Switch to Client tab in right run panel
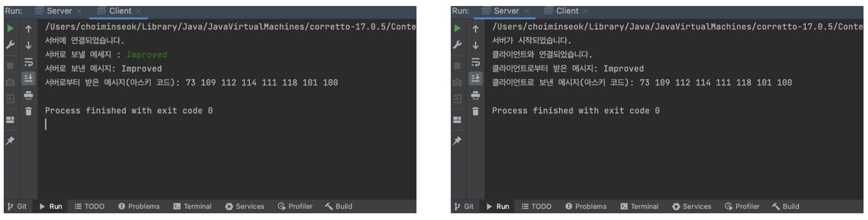This screenshot has width=868, height=220. coord(567,11)
